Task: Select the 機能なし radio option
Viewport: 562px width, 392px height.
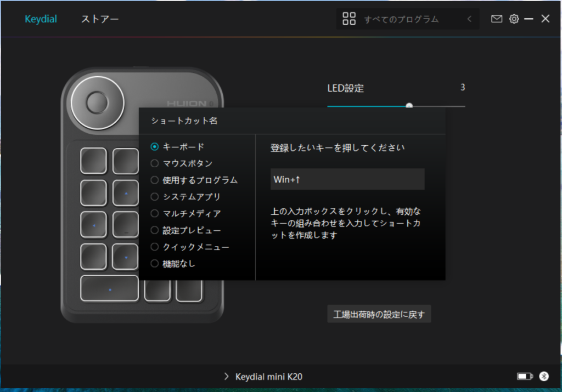Action: click(155, 264)
